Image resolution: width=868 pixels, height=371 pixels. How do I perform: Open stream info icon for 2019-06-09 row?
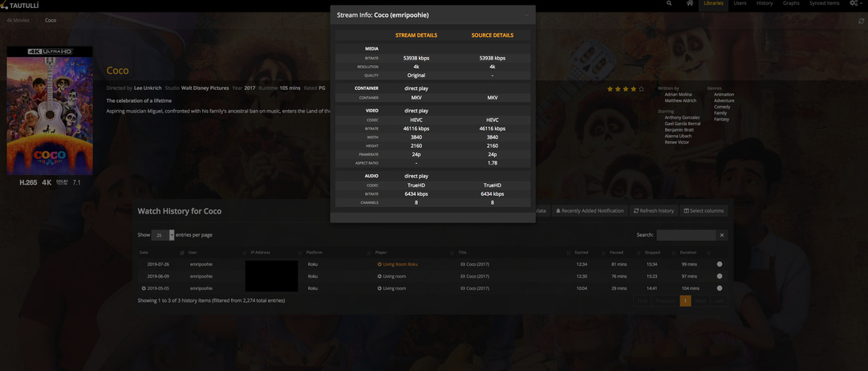click(379, 275)
